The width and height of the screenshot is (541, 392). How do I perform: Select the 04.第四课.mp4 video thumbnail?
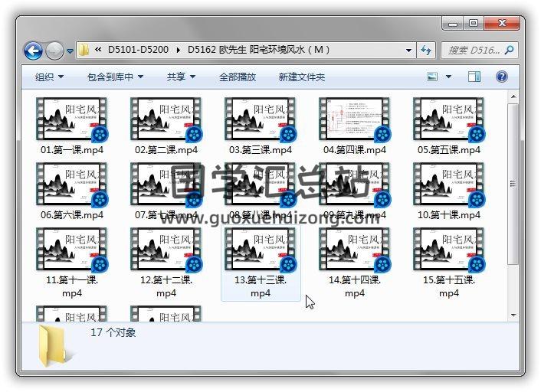[x=354, y=119]
